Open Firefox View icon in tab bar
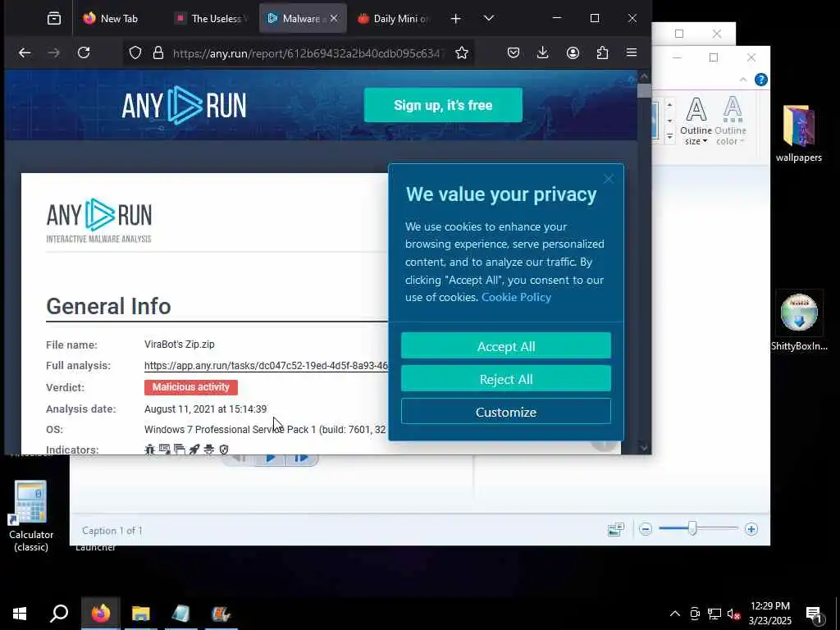The width and height of the screenshot is (840, 630). click(54, 19)
